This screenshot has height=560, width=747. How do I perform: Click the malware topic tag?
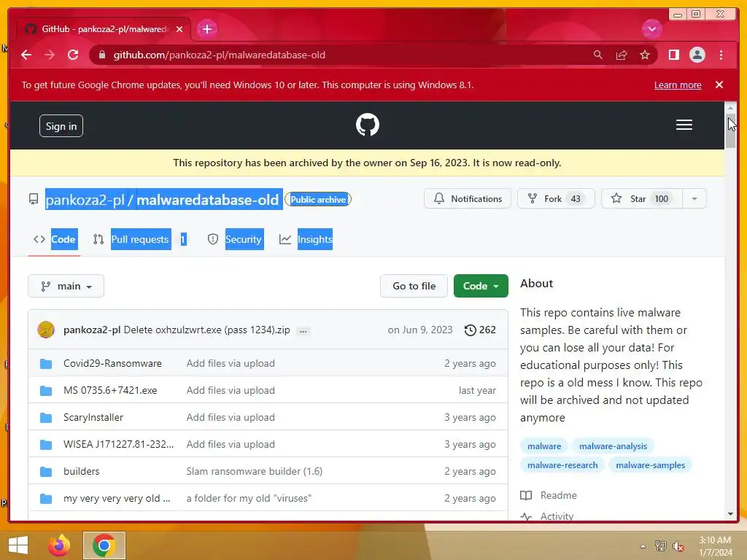pyautogui.click(x=544, y=446)
